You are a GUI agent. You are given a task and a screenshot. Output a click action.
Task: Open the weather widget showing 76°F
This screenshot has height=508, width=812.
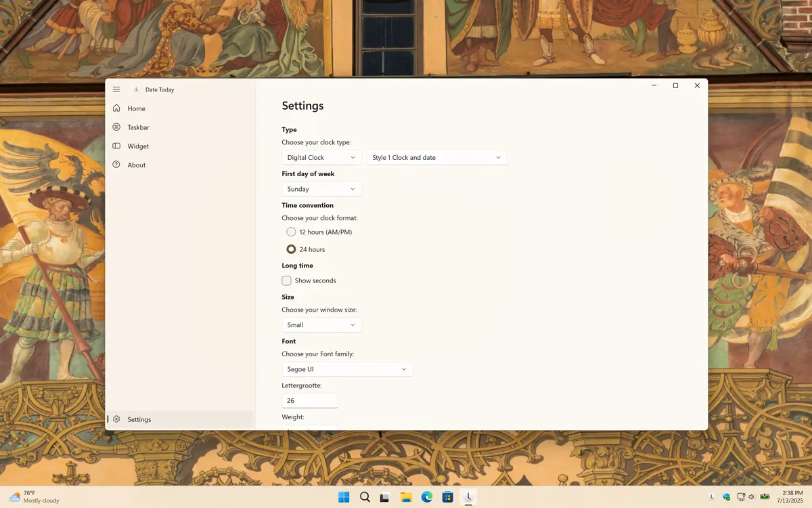point(34,497)
